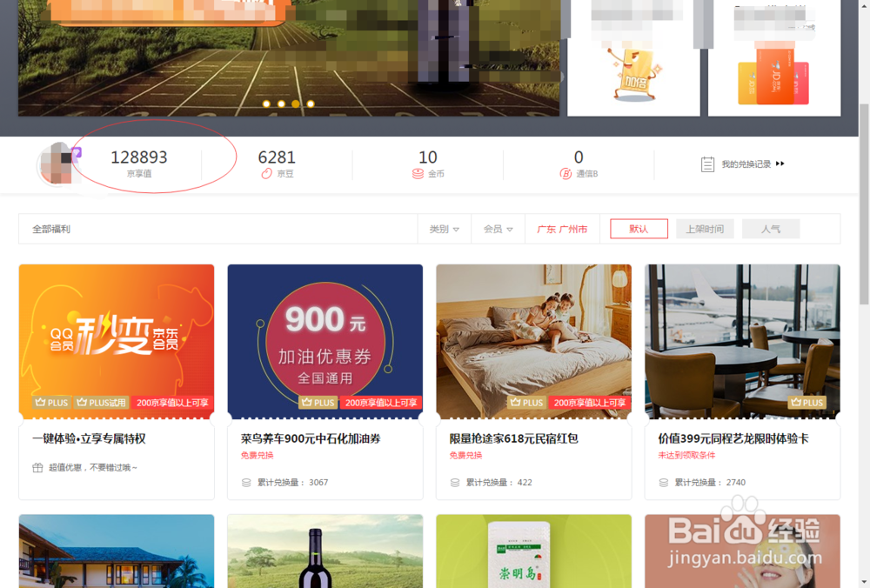
Task: Click 免费兑换 under 途家 homestay offer
Action: coord(465,456)
